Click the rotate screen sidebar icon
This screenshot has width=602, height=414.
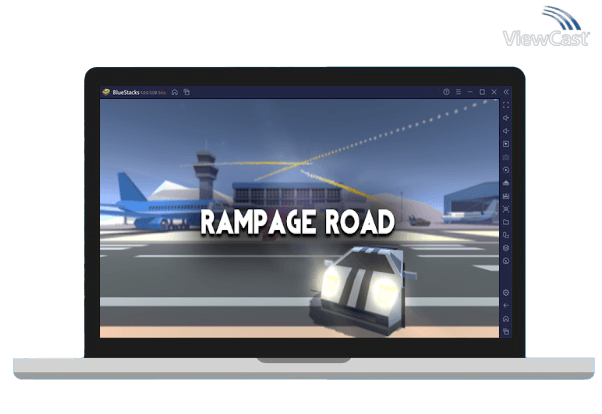click(x=506, y=235)
